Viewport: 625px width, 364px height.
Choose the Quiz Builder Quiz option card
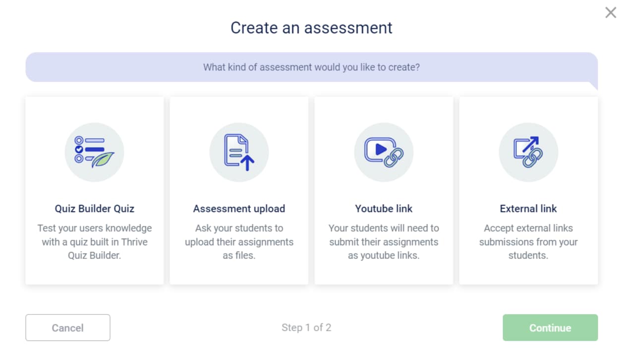coord(94,190)
